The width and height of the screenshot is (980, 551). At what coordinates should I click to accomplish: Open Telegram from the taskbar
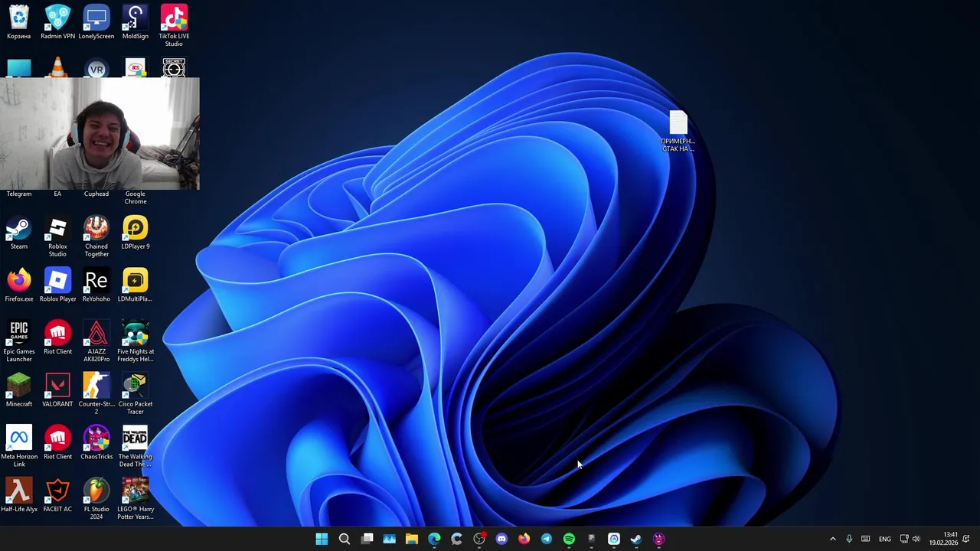(x=546, y=539)
